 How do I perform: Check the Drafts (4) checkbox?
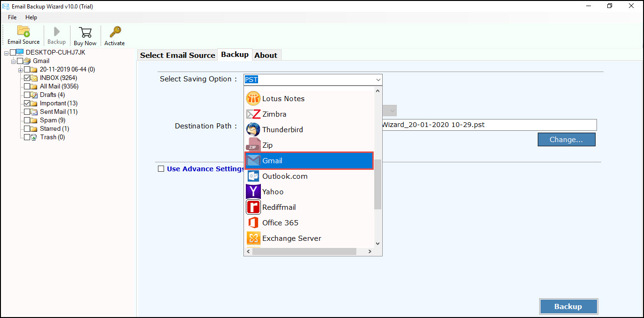coord(27,95)
